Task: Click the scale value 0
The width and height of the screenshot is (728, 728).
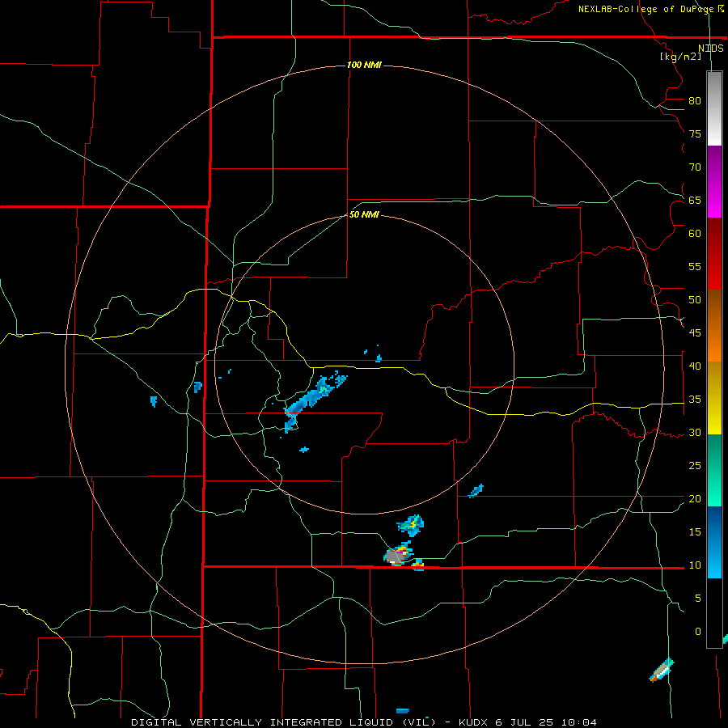Action: (x=698, y=632)
